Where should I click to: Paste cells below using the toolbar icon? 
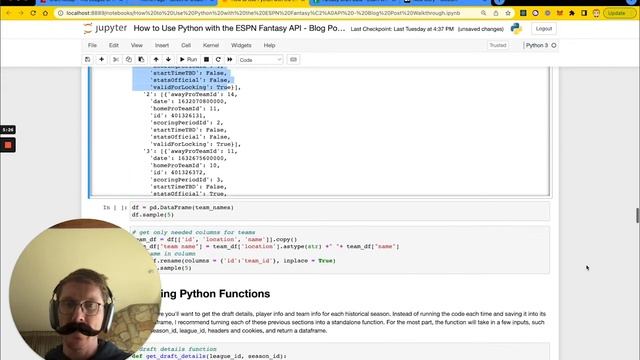coord(141,60)
